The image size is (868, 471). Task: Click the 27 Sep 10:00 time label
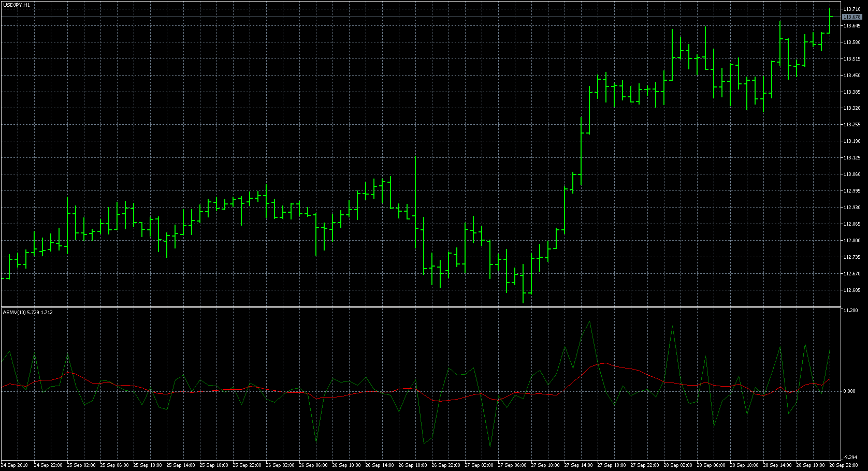545,465
